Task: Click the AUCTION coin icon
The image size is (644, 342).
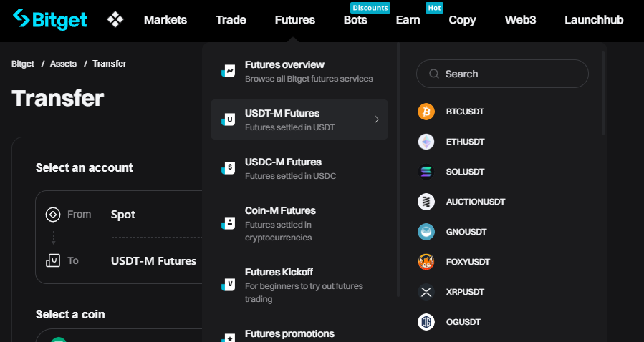Action: (x=426, y=202)
